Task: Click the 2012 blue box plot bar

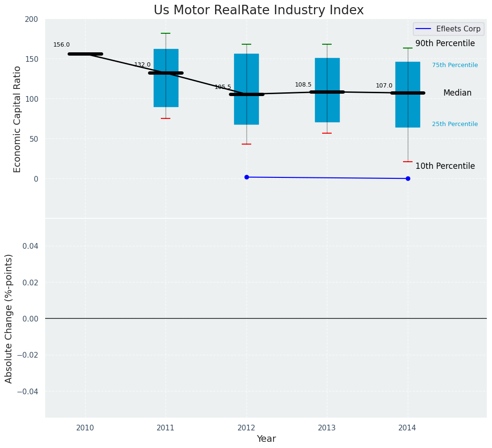Action: [x=246, y=89]
